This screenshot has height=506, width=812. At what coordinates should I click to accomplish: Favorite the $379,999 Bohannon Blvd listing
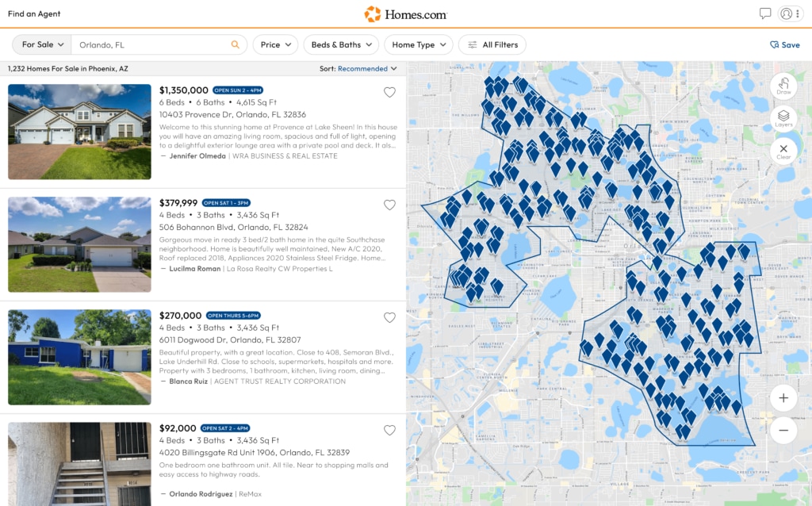[x=389, y=205]
